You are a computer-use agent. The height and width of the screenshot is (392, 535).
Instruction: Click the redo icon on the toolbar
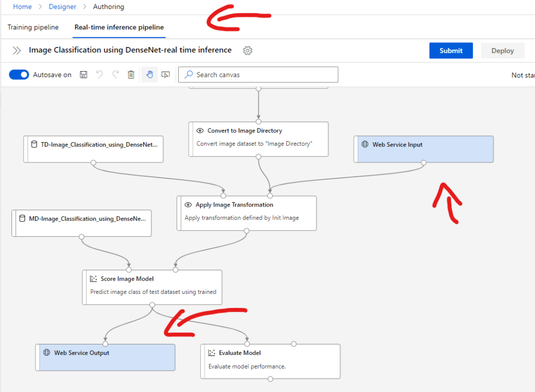[x=115, y=74]
